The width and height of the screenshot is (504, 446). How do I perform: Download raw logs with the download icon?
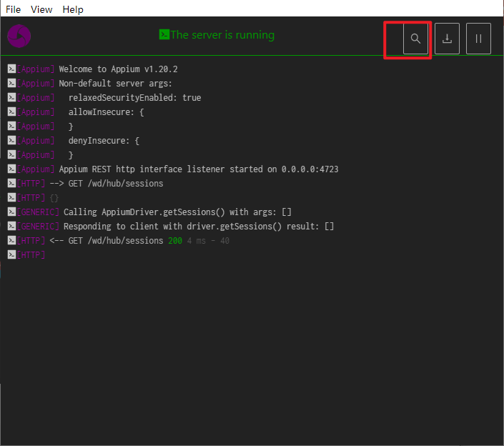click(447, 39)
